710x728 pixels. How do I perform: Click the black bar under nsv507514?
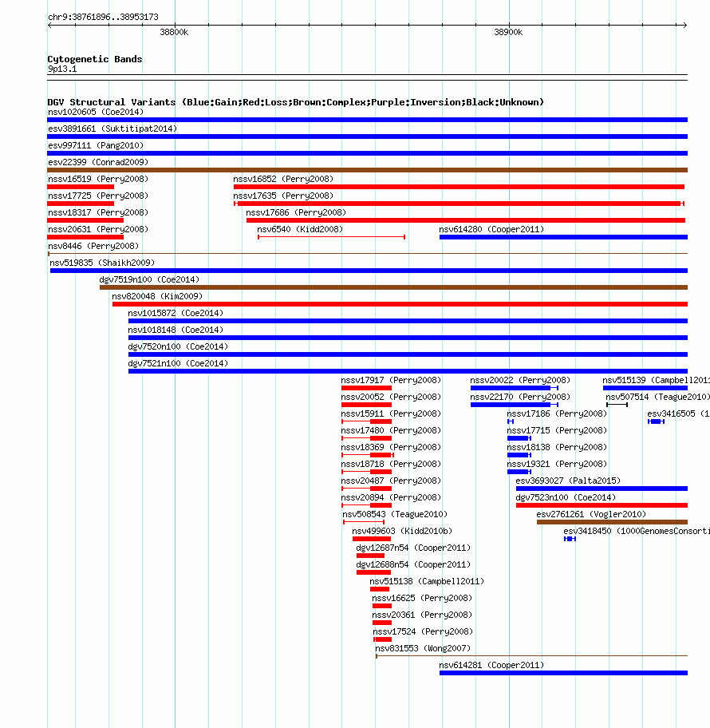coord(617,405)
